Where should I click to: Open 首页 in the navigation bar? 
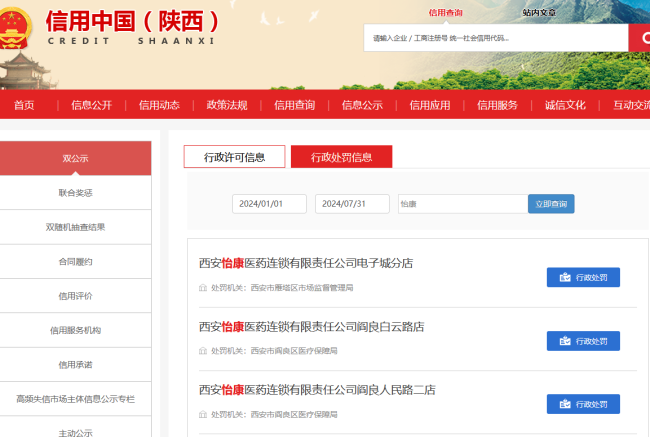coord(24,105)
